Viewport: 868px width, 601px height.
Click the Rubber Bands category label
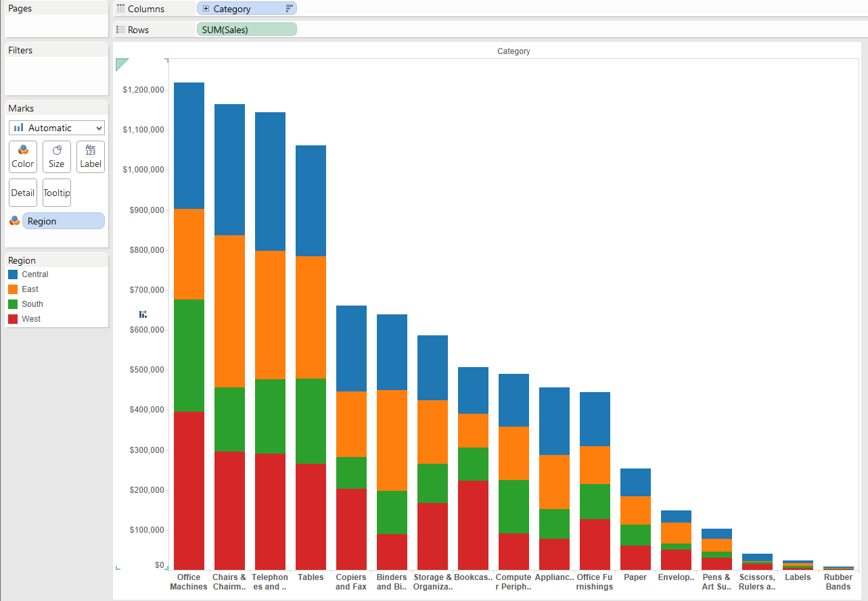point(838,582)
